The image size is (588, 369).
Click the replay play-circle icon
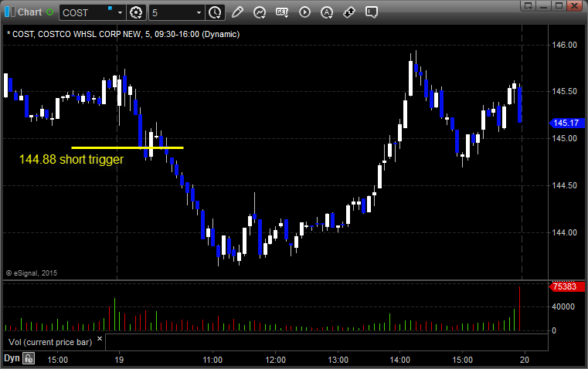coord(304,12)
